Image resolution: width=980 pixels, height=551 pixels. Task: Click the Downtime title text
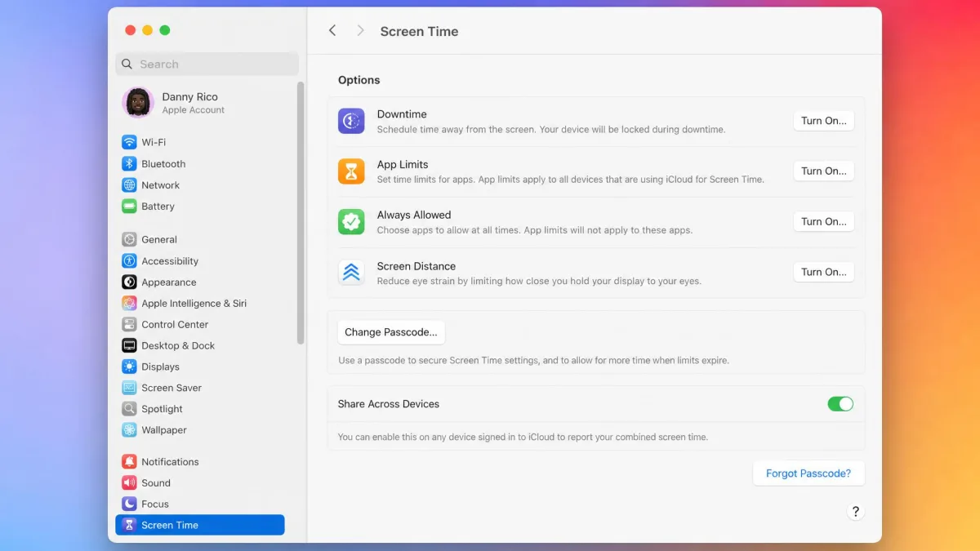point(402,114)
